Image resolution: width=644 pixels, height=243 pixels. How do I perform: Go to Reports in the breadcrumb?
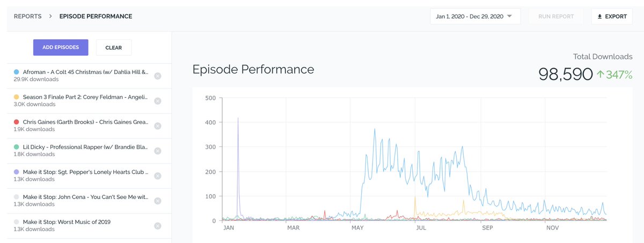pos(28,17)
